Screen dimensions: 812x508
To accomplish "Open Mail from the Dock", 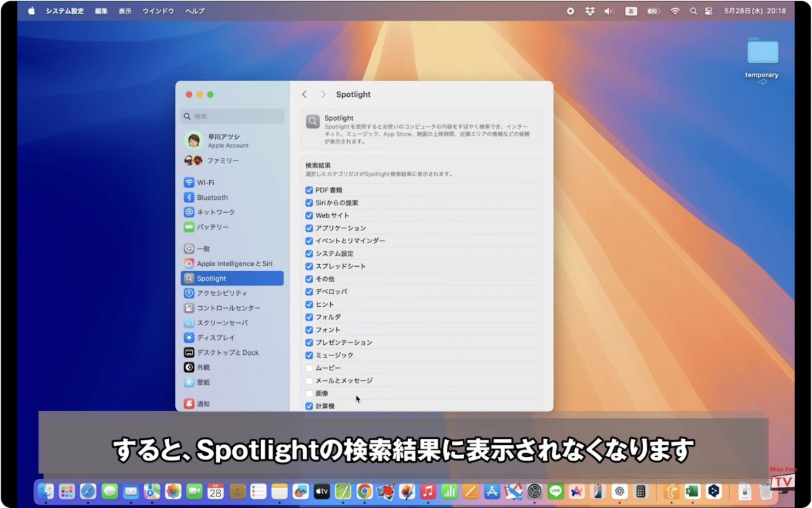I will tap(131, 491).
